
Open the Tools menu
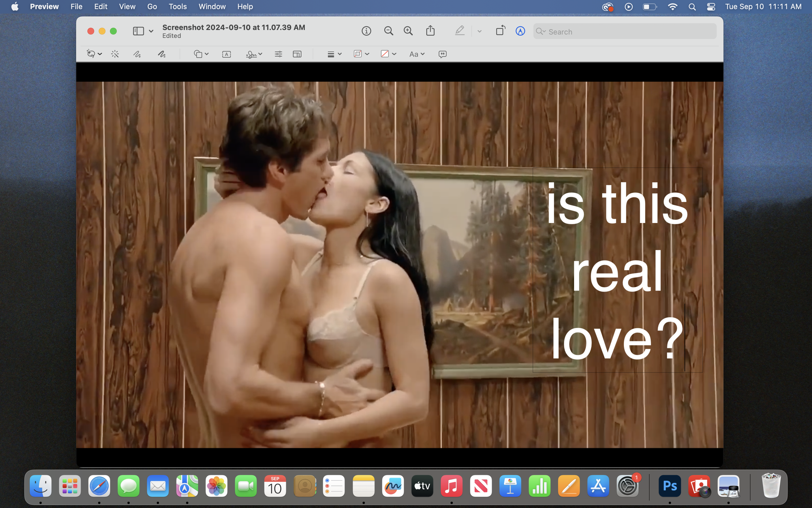[178, 7]
